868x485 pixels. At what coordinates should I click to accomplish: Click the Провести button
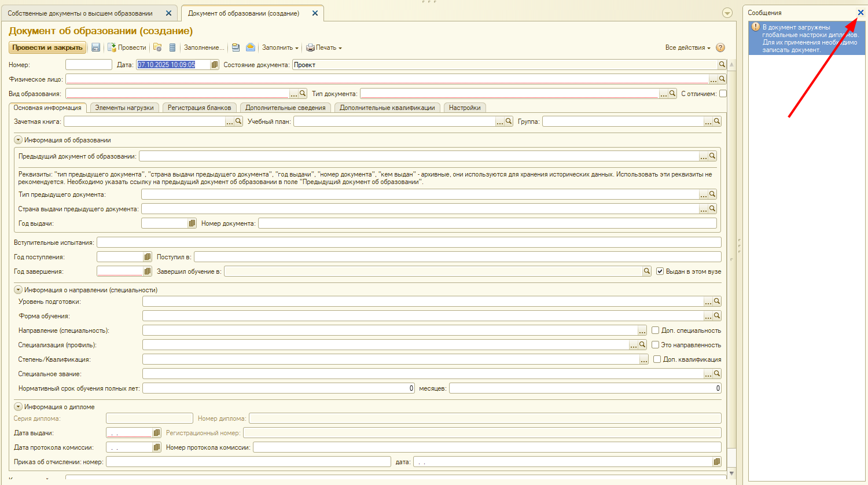click(x=127, y=47)
